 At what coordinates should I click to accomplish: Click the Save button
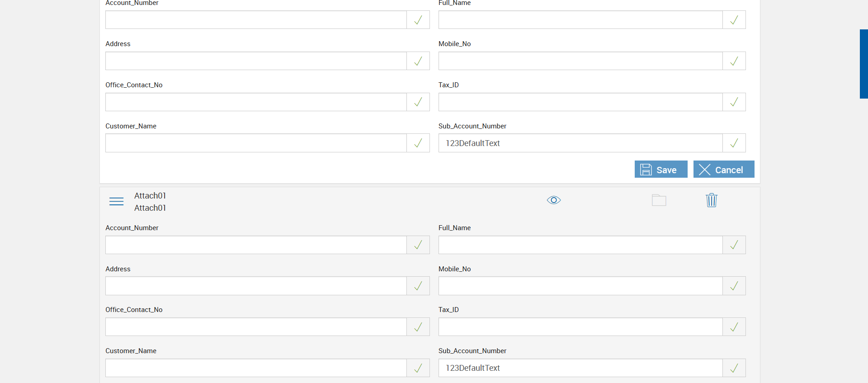click(660, 170)
